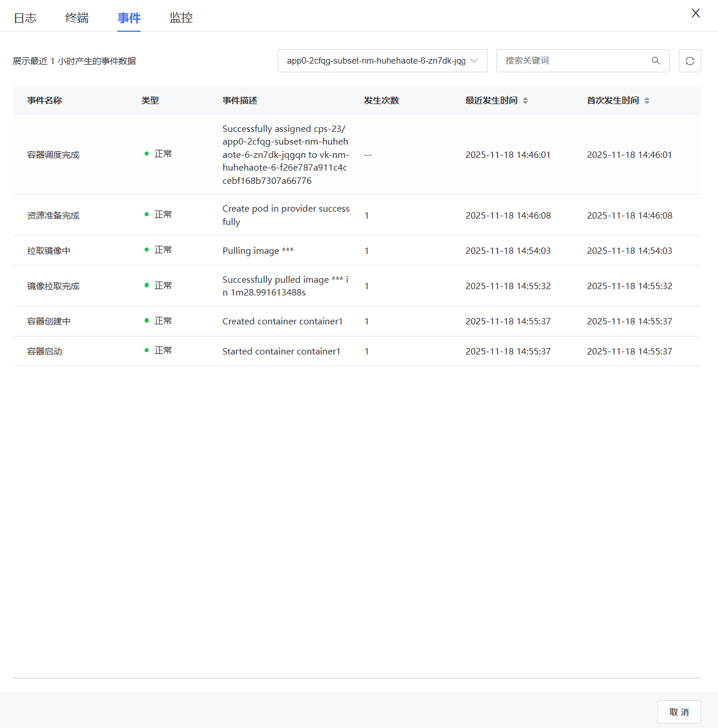Click the 容器调度完成 event row
The width and height of the screenshot is (718, 728).
(53, 155)
